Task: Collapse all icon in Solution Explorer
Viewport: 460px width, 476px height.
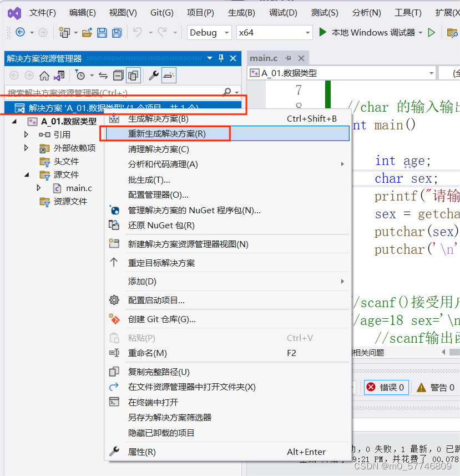Action: click(118, 76)
